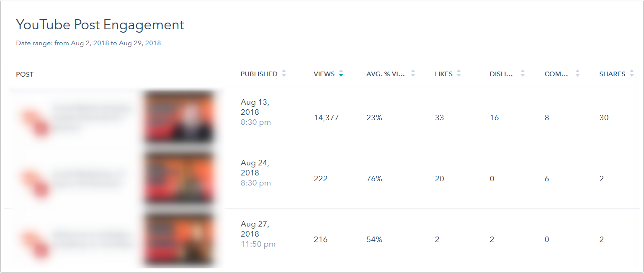Screen dimensions: 644x273
Task: Click the Shares column sort arrows
Action: pos(631,74)
